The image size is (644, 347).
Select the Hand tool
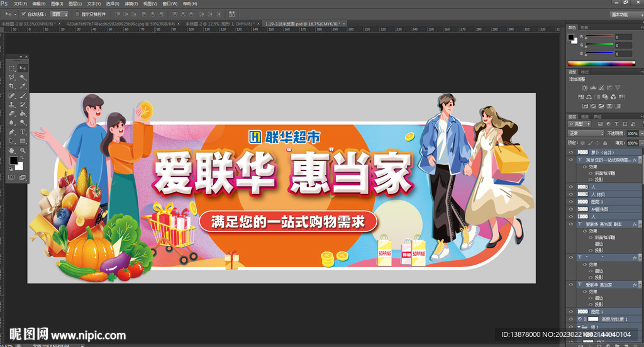(x=11, y=150)
